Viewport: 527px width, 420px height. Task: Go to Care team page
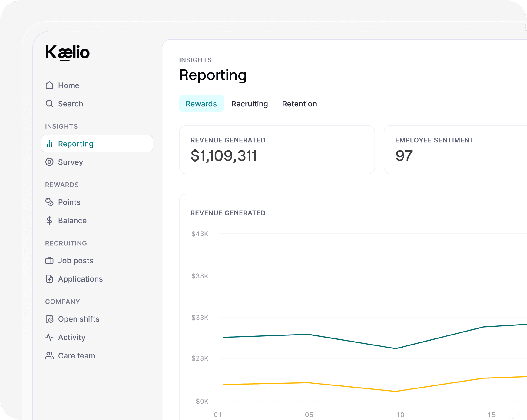pos(70,356)
